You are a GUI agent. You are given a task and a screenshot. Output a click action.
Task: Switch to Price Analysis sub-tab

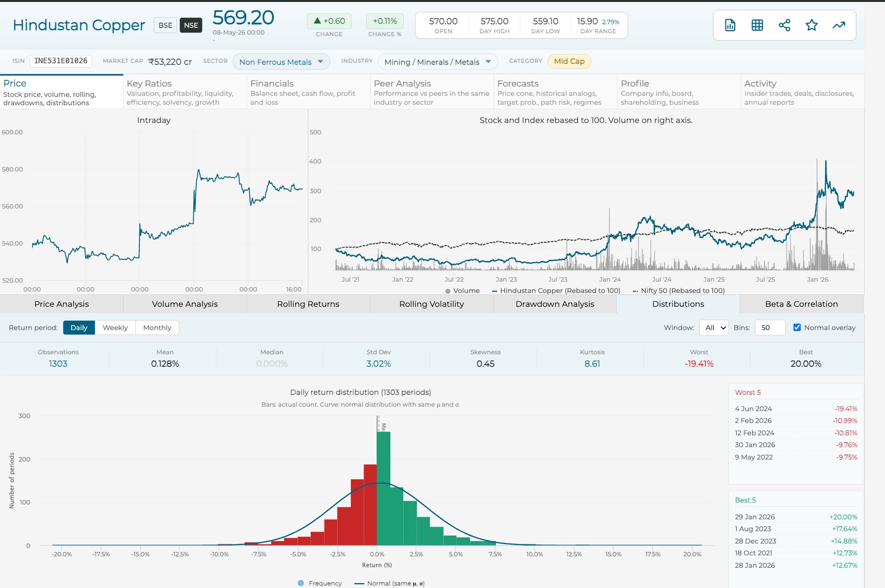coord(61,304)
